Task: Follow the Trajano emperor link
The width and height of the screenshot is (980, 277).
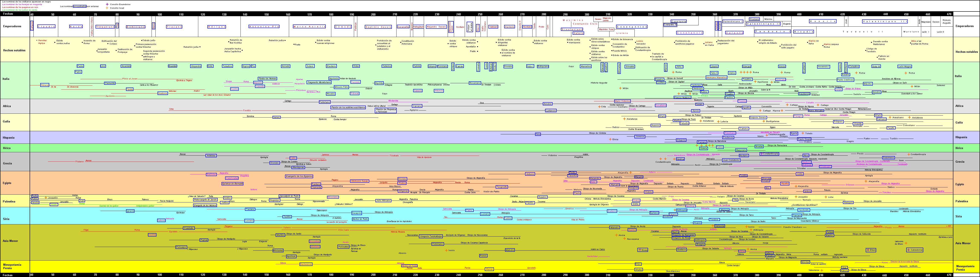Action: point(174,27)
